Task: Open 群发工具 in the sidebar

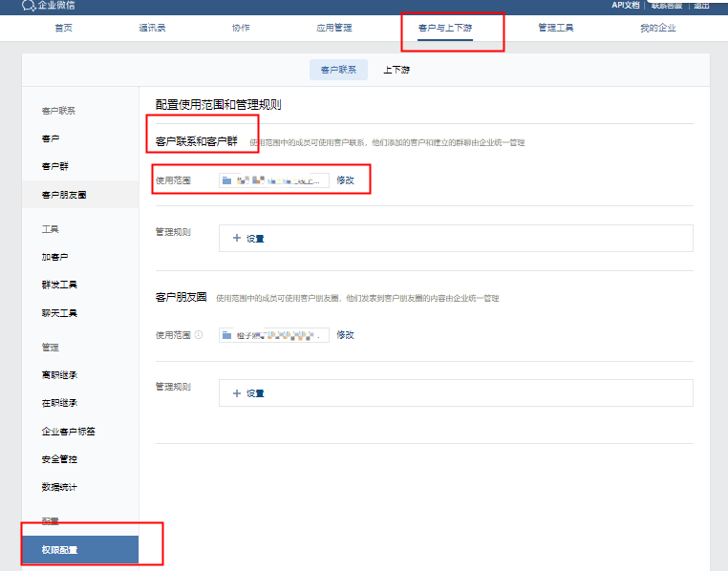Action: click(x=59, y=285)
